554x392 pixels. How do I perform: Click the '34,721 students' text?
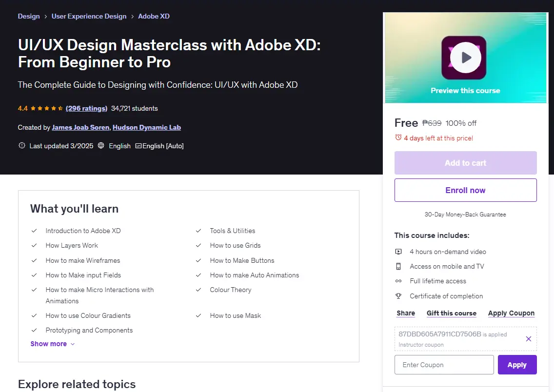tap(134, 108)
